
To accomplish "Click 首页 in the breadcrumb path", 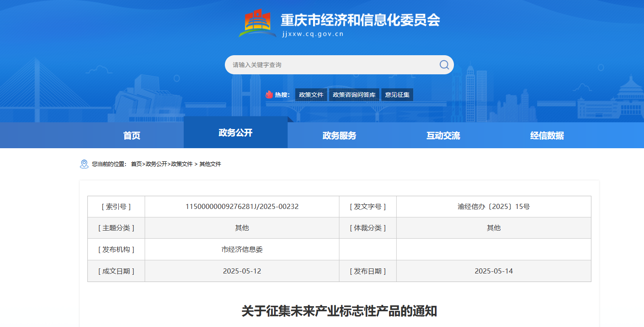I will [x=136, y=164].
